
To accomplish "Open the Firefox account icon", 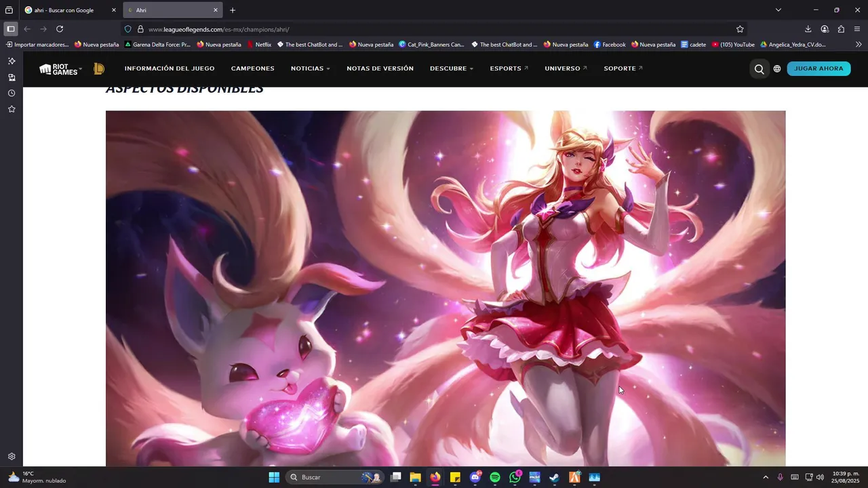I will [x=825, y=29].
